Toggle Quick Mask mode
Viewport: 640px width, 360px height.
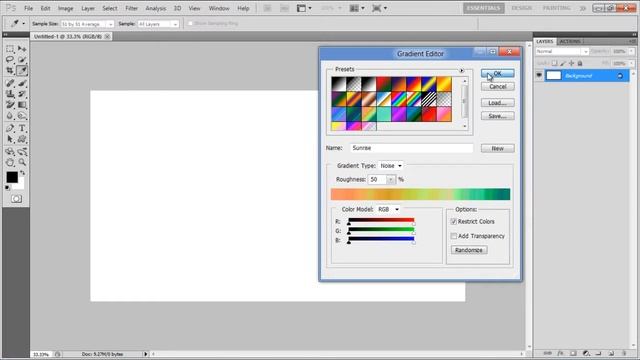tap(16, 199)
